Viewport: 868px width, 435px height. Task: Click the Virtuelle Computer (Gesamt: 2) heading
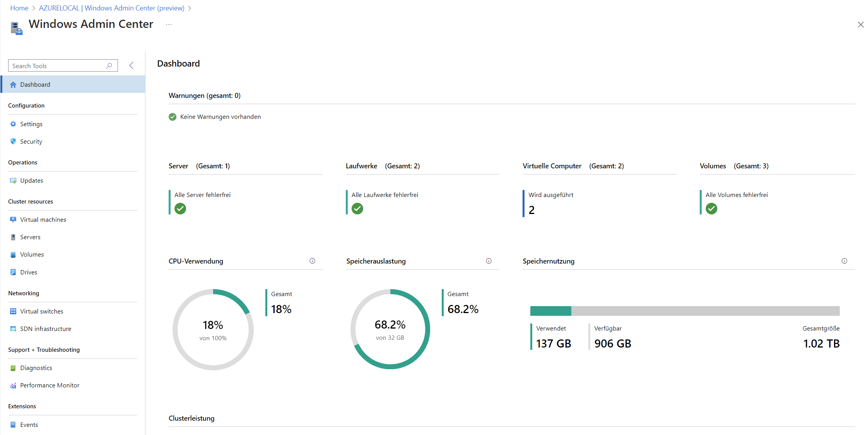click(573, 166)
